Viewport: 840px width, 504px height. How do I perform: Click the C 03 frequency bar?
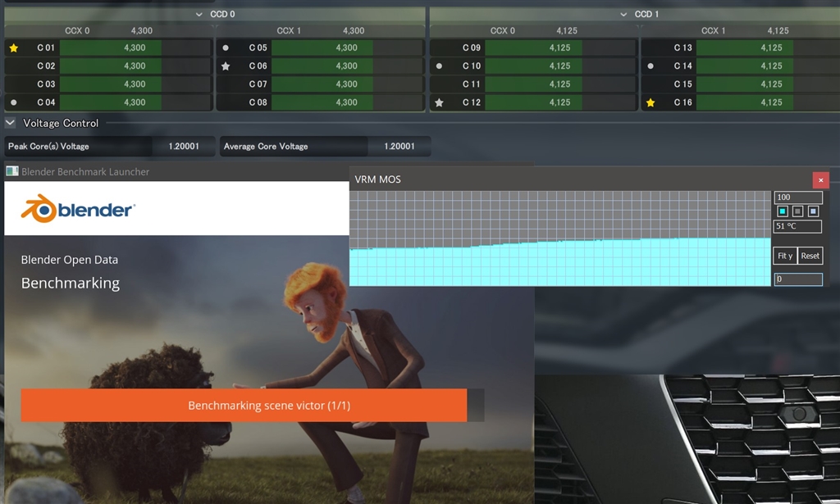pos(135,84)
